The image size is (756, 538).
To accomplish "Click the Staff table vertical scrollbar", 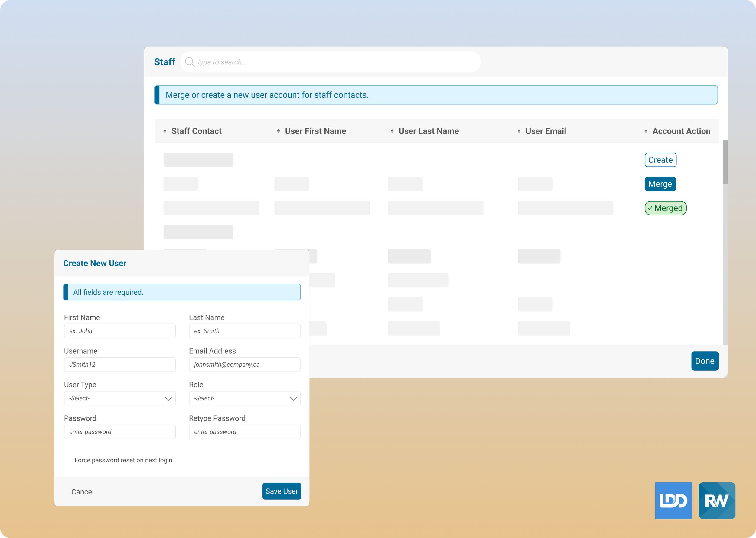I will click(725, 162).
